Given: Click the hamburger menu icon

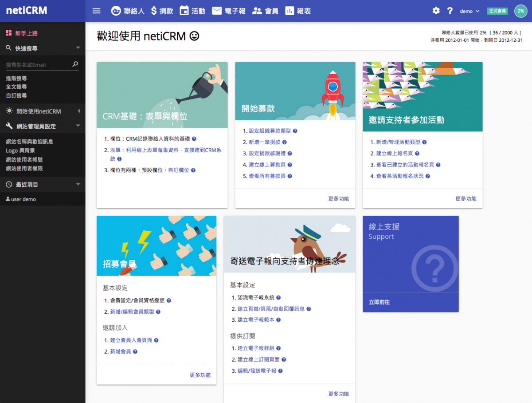Looking at the screenshot, I should click(96, 11).
